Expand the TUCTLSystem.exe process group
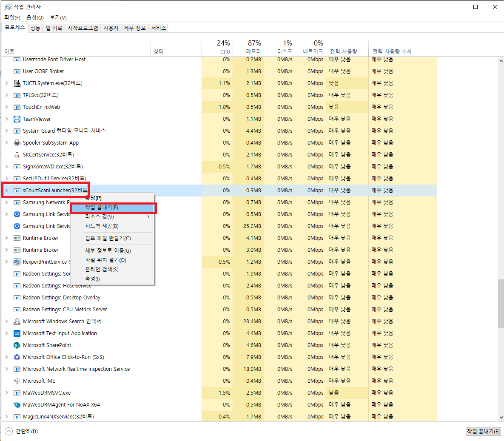 coord(7,83)
